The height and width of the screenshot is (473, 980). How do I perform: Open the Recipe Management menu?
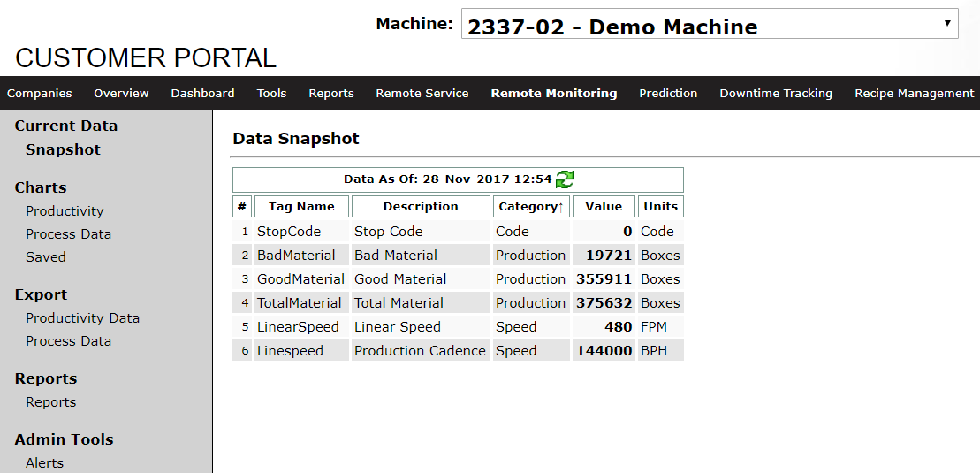point(915,93)
